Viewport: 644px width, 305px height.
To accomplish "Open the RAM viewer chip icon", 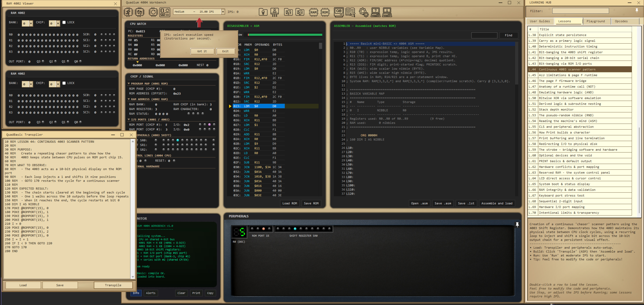I will [x=313, y=12].
